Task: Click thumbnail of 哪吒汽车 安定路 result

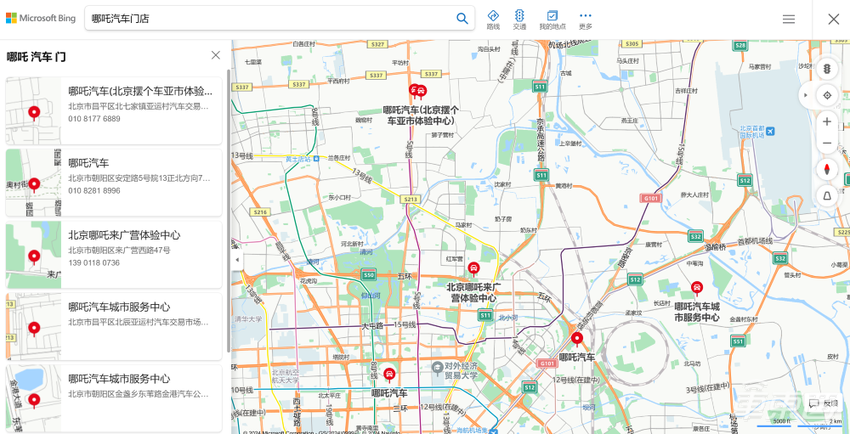Action: (x=34, y=183)
